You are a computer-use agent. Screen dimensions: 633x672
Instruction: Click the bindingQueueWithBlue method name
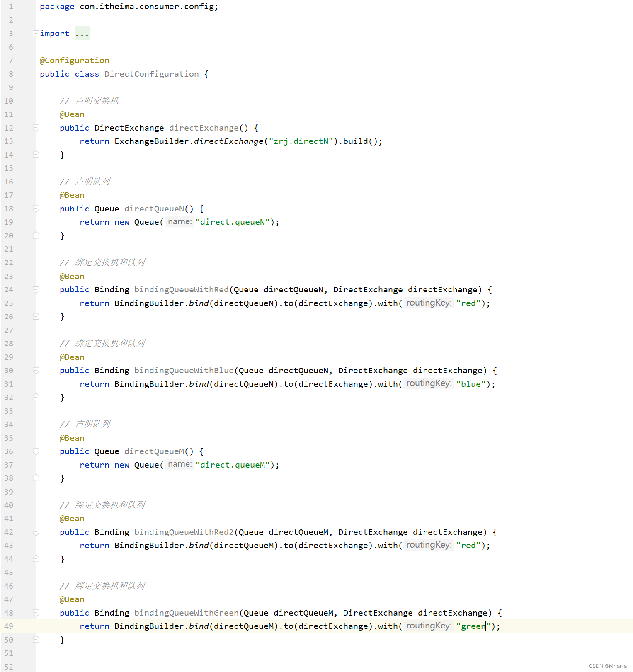click(184, 371)
